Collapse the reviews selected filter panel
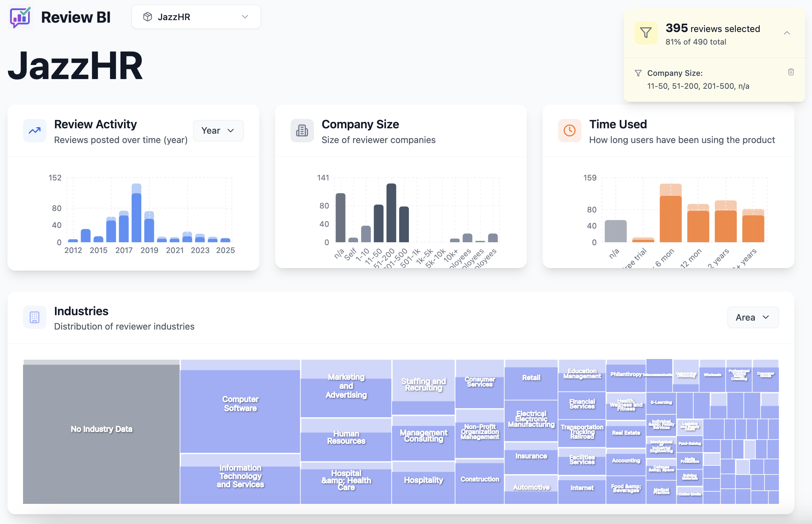812x524 pixels. (787, 33)
